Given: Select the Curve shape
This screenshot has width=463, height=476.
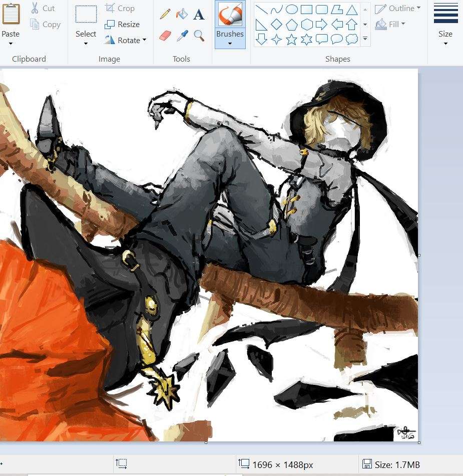Looking at the screenshot, I should (x=276, y=10).
